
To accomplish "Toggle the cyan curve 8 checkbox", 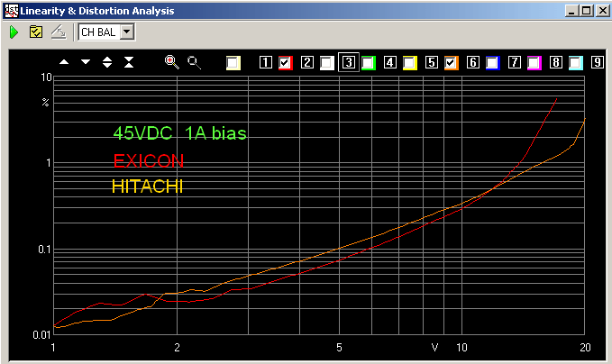I will click(x=575, y=63).
